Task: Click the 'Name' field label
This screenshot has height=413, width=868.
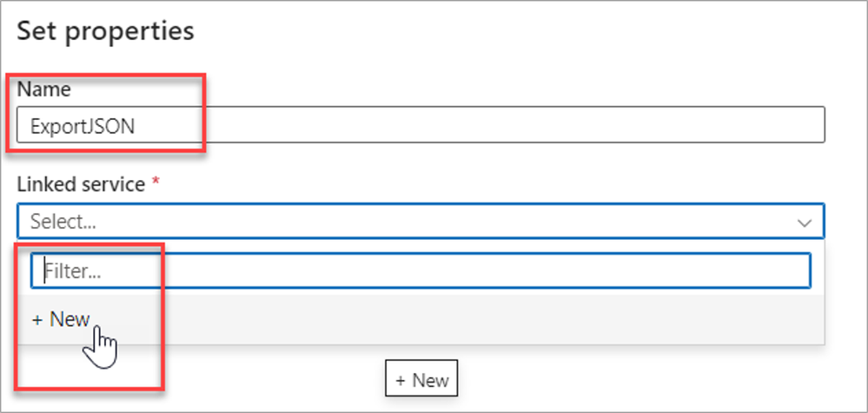Action: tap(43, 89)
